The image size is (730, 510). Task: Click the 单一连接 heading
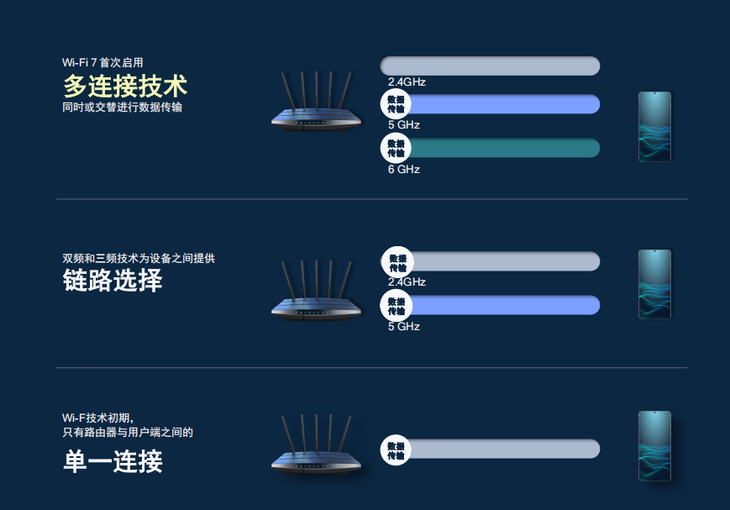click(112, 462)
